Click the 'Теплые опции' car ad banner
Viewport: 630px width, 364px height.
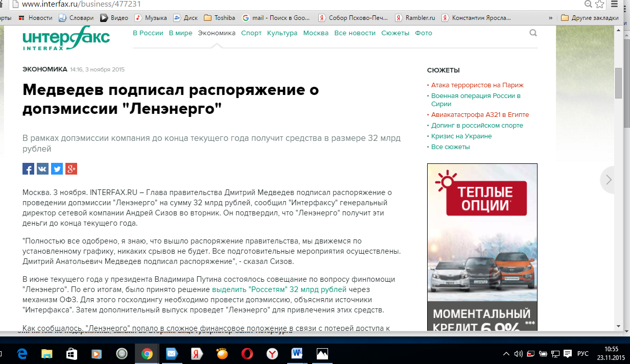coord(482,247)
